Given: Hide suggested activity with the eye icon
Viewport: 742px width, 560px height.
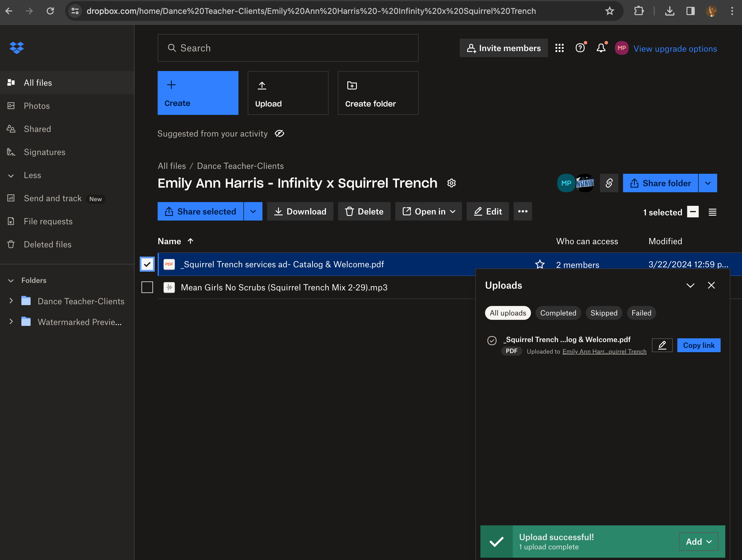Looking at the screenshot, I should [x=279, y=133].
